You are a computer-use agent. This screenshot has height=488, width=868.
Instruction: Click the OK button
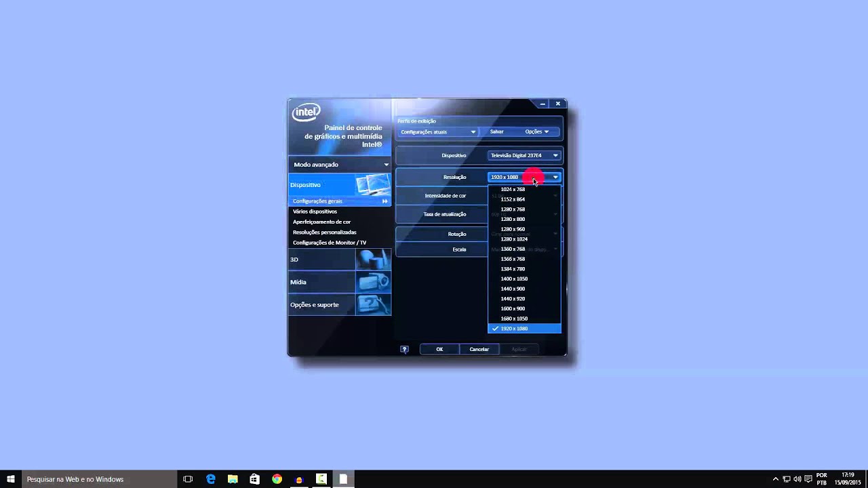439,350
